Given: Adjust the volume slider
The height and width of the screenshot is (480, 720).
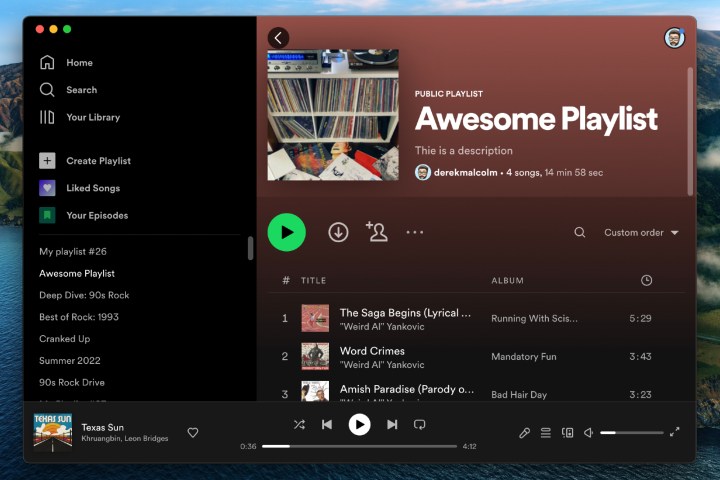Looking at the screenshot, I should 631,432.
